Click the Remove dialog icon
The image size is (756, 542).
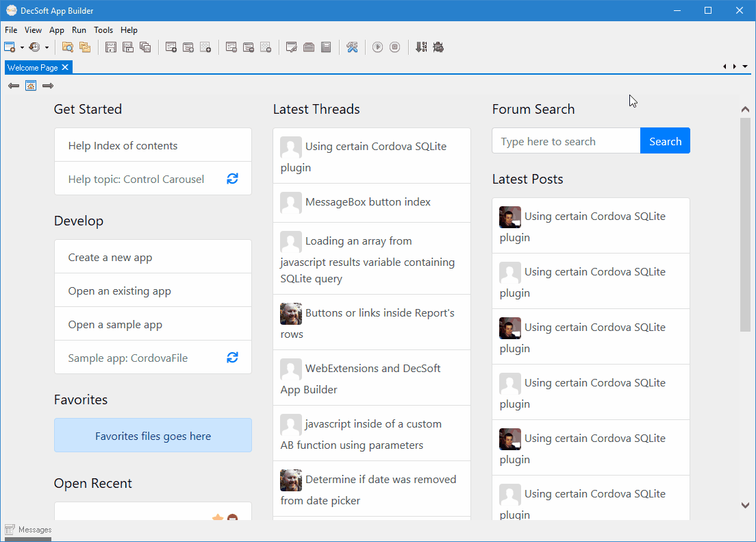tap(249, 47)
